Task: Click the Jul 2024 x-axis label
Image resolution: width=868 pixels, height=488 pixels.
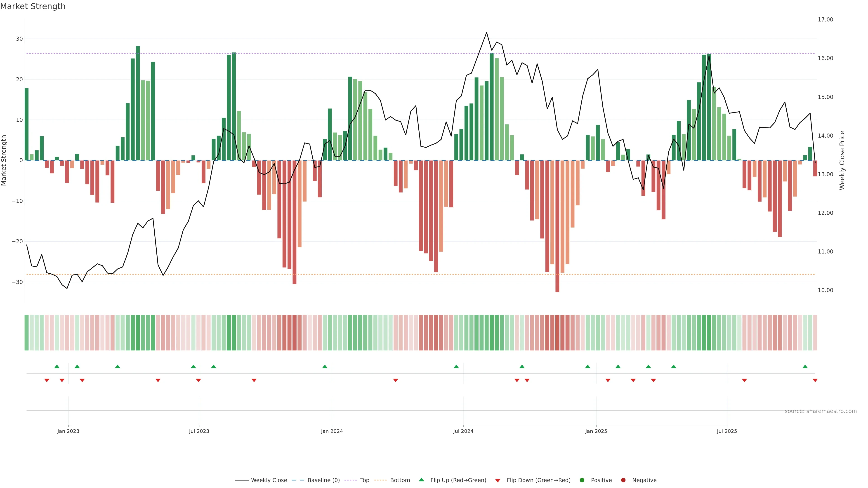Action: (463, 431)
